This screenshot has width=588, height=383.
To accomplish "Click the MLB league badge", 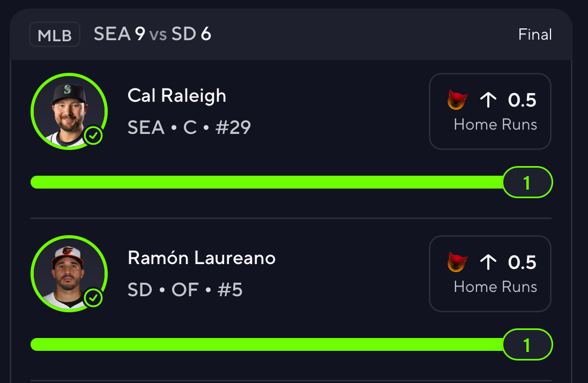I will [55, 35].
